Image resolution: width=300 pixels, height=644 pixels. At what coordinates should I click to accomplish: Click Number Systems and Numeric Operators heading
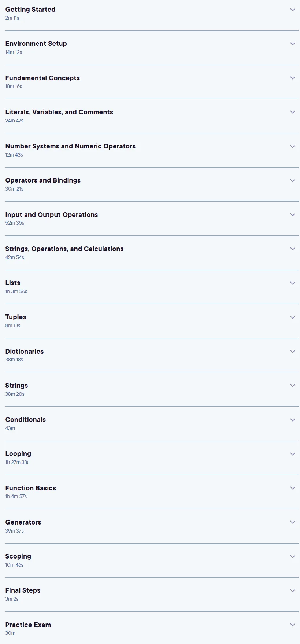point(70,146)
